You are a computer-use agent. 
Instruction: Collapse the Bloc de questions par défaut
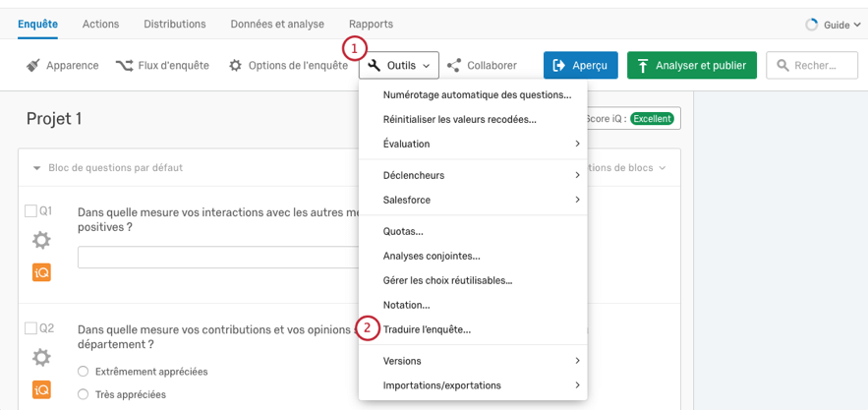[36, 168]
